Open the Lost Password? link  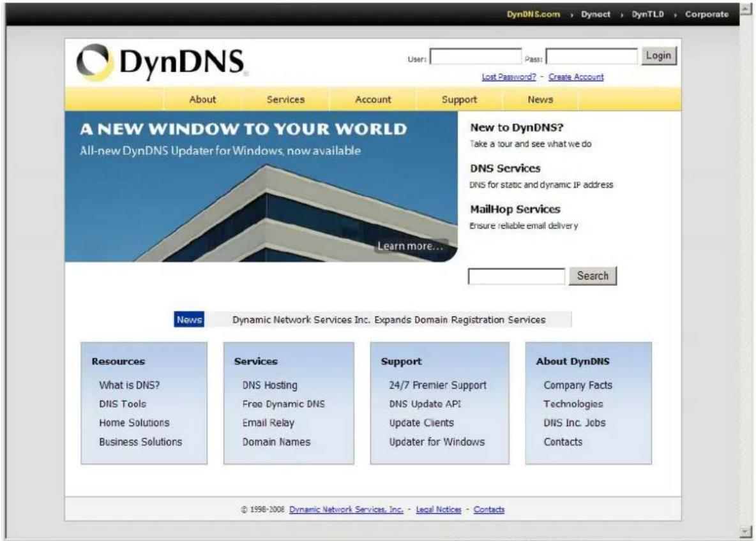pyautogui.click(x=509, y=77)
